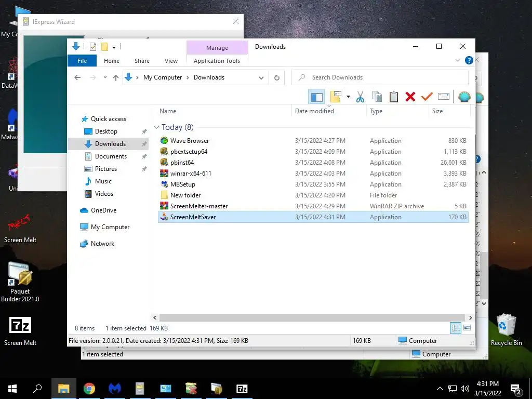
Task: Click the New folder options toolbar icon
Action: click(336, 97)
